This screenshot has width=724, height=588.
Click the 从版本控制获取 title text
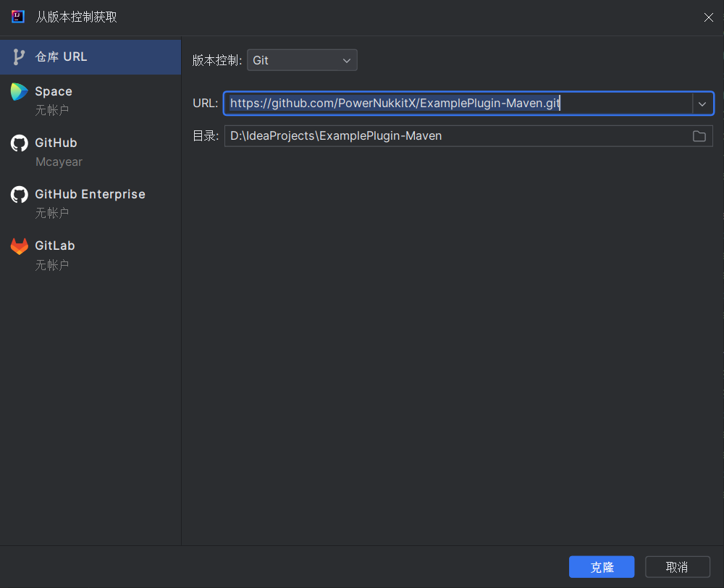76,17
